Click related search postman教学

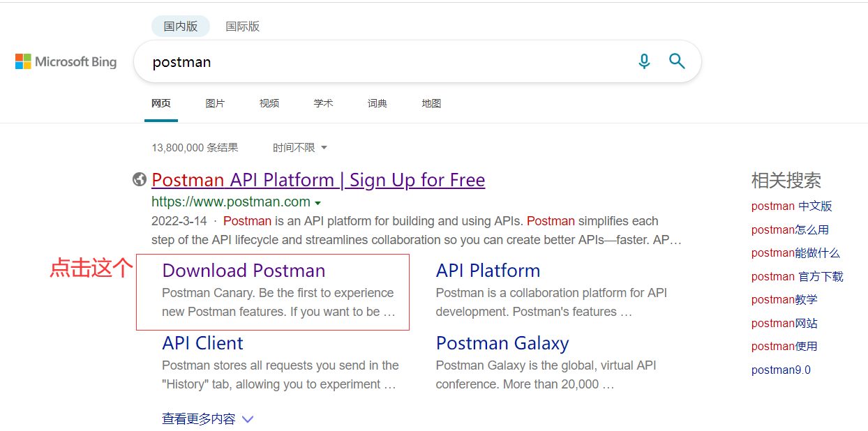[784, 300]
